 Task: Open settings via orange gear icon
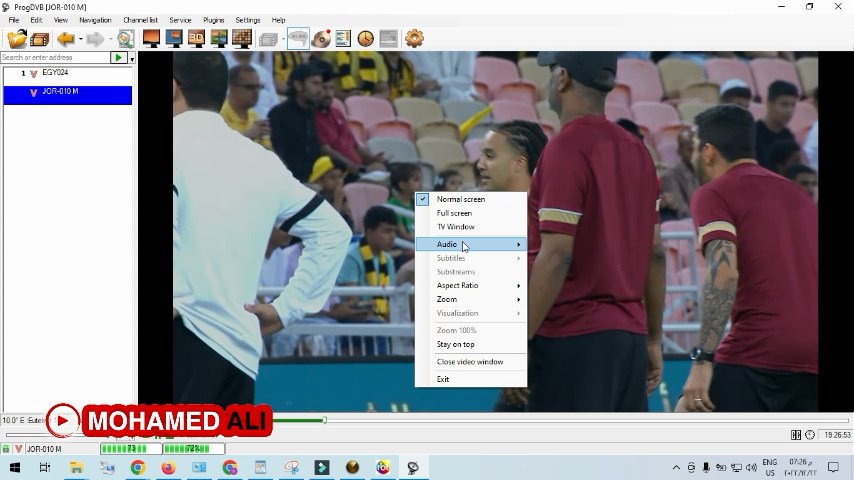[414, 39]
